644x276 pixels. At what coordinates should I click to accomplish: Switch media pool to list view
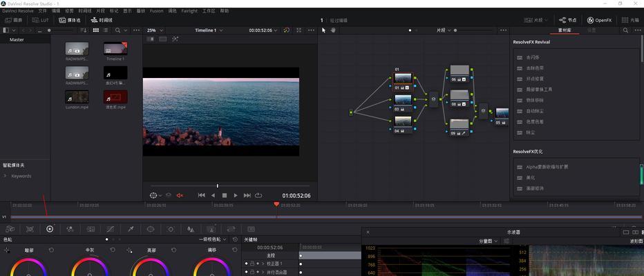click(106, 30)
